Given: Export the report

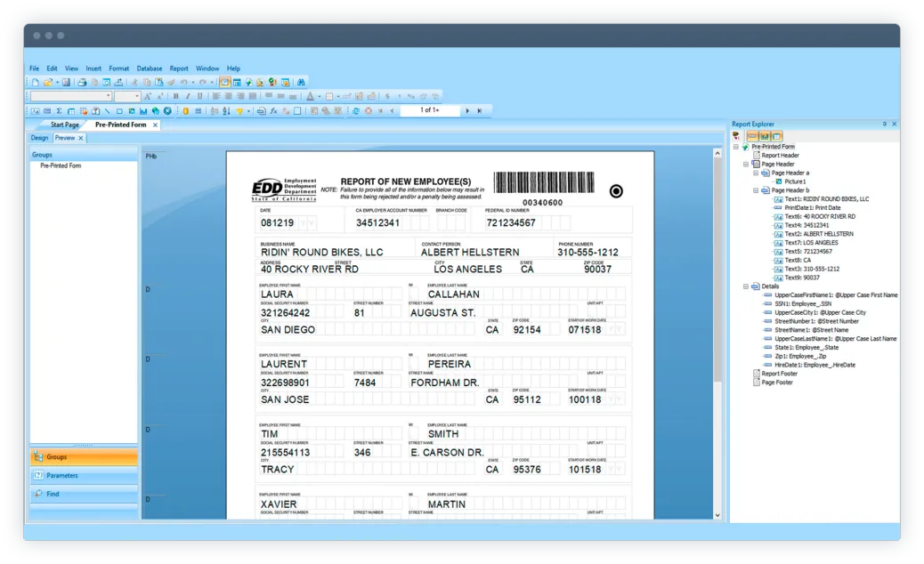Looking at the screenshot, I should pyautogui.click(x=118, y=82).
